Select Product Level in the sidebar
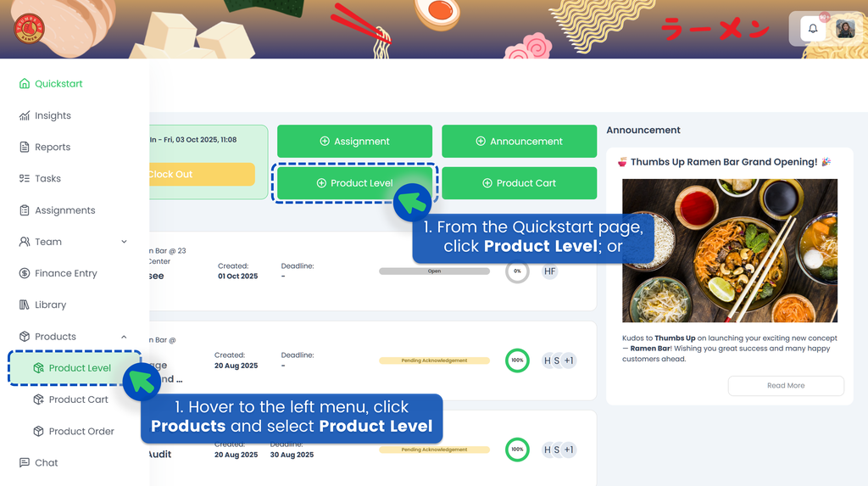This screenshot has width=868, height=486. click(x=75, y=368)
